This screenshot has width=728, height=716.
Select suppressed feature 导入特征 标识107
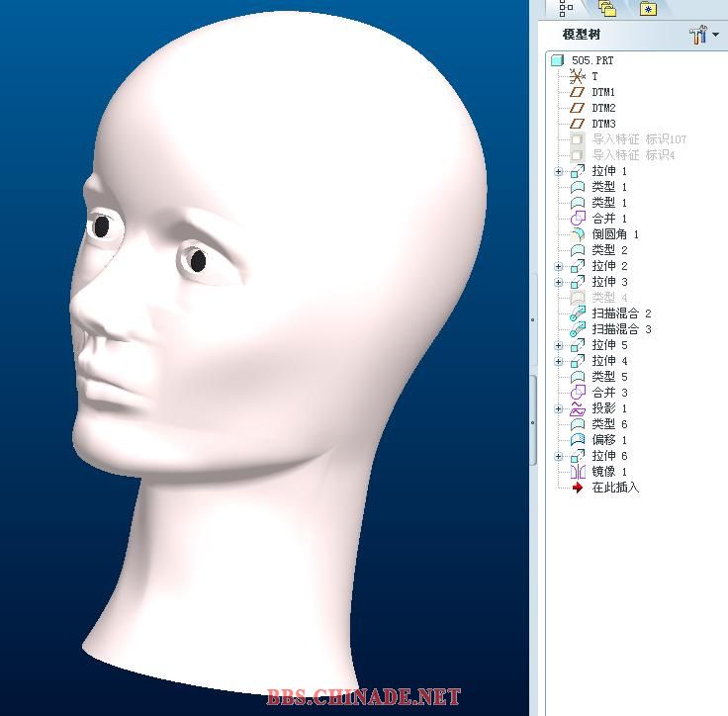point(639,139)
